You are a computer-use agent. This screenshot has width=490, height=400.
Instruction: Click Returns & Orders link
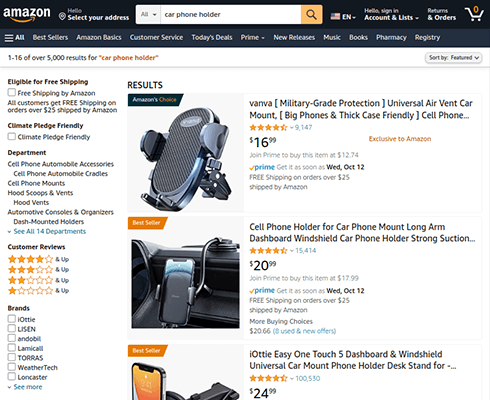(x=442, y=14)
